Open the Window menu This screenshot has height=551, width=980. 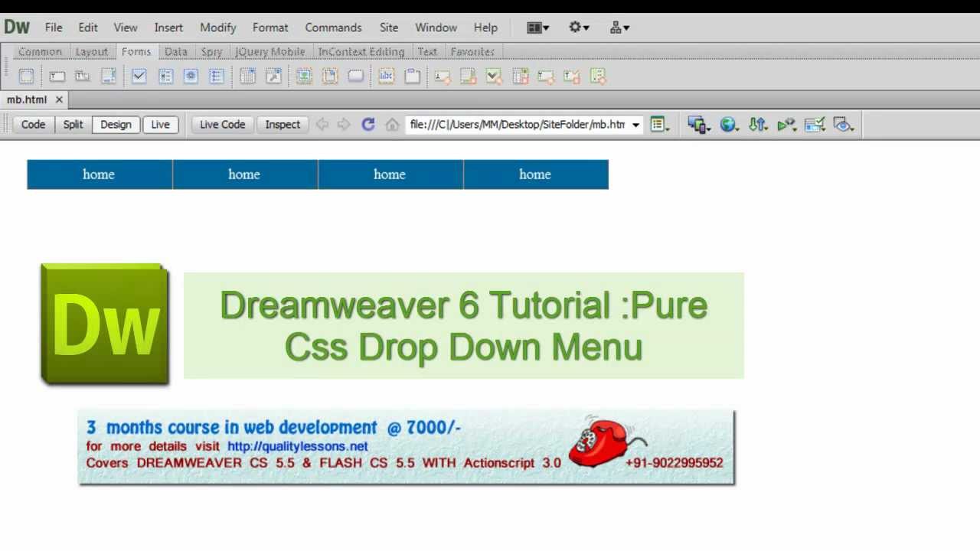436,28
